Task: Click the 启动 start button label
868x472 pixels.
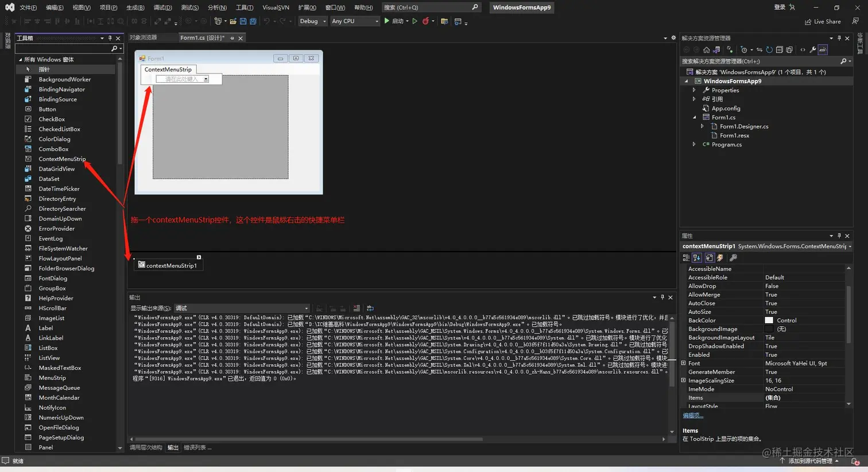Action: (x=397, y=21)
